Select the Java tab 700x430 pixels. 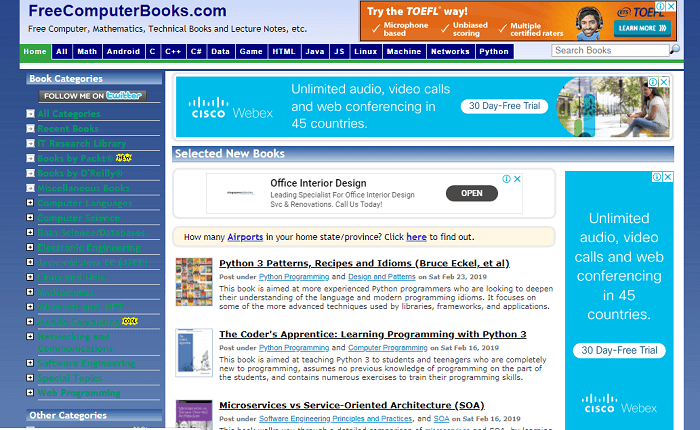[315, 51]
